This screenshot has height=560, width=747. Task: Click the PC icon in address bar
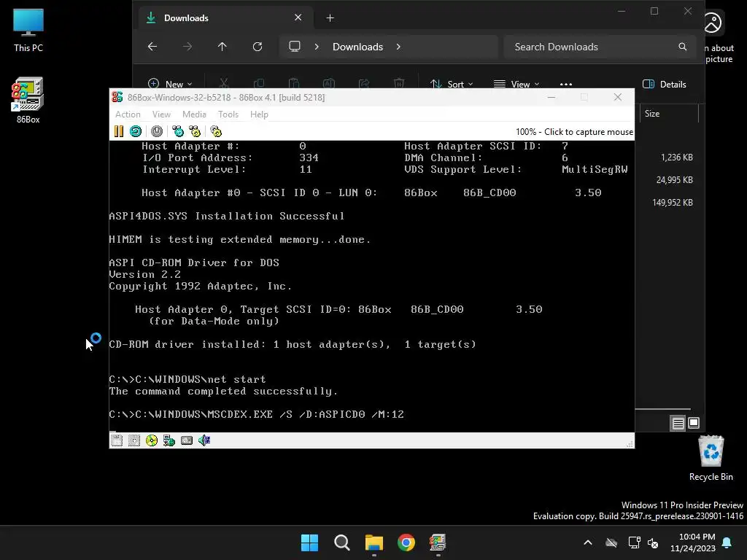tap(295, 47)
